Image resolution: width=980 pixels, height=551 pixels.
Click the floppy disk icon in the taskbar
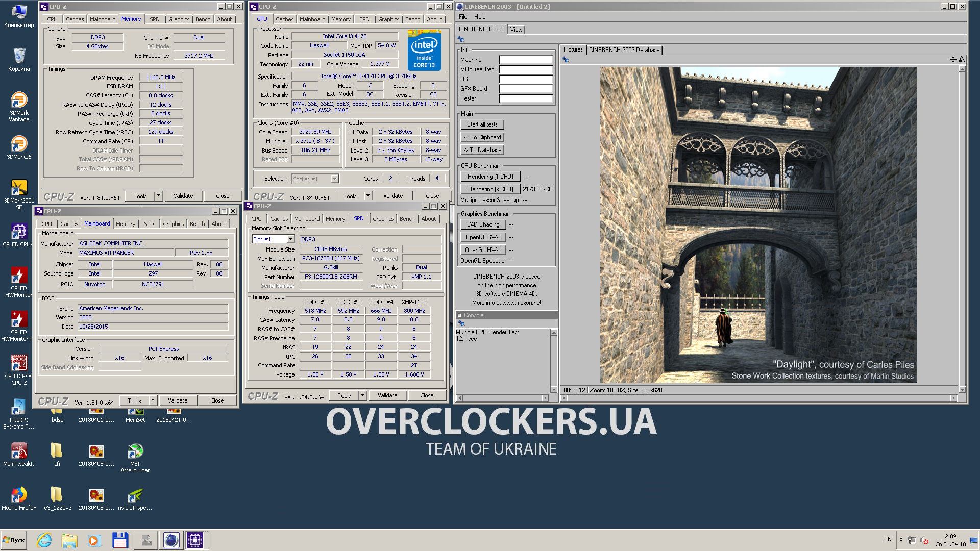pos(120,540)
